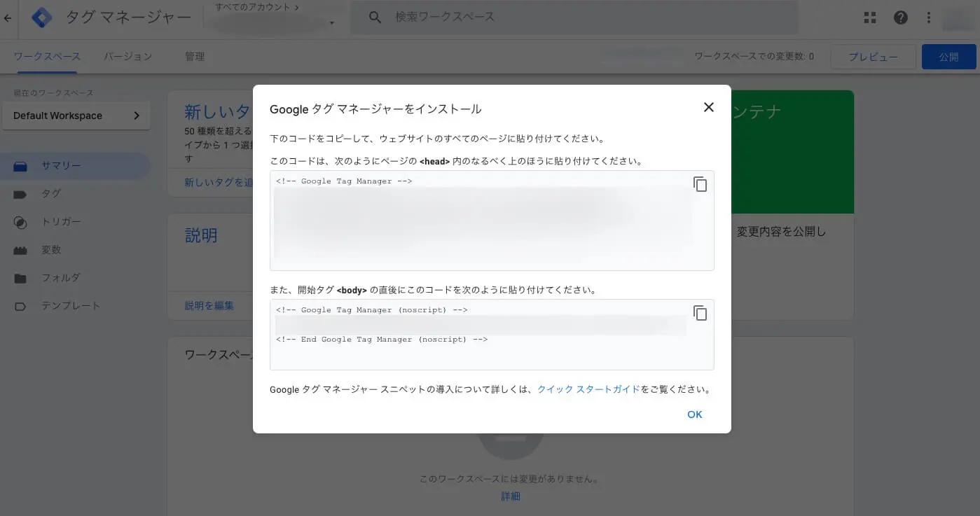Click the タグ マネージャー title text
The image size is (980, 516).
point(128,18)
